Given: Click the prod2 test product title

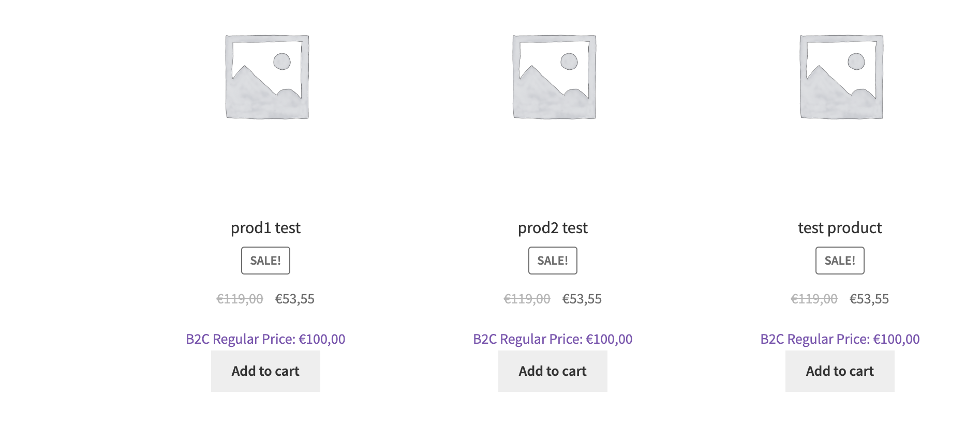Looking at the screenshot, I should [553, 228].
